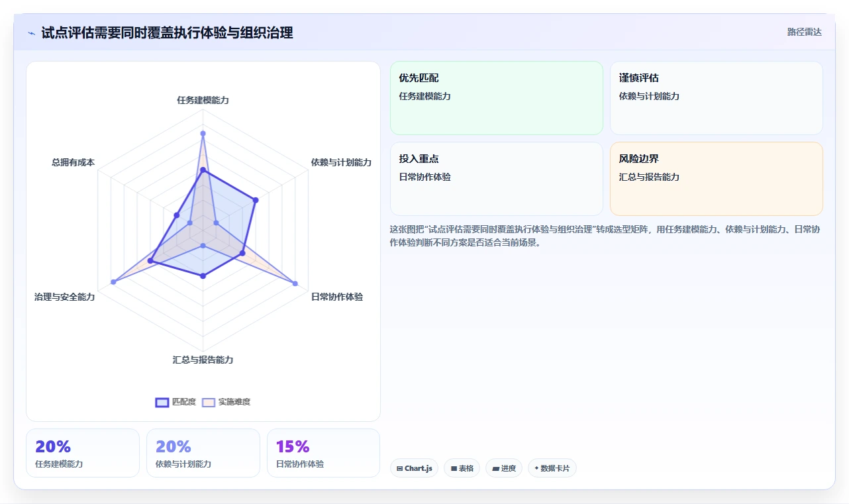Click 汇总与报告能力 text in 风险边界 card
Viewport: 849px width, 504px height.
(649, 177)
